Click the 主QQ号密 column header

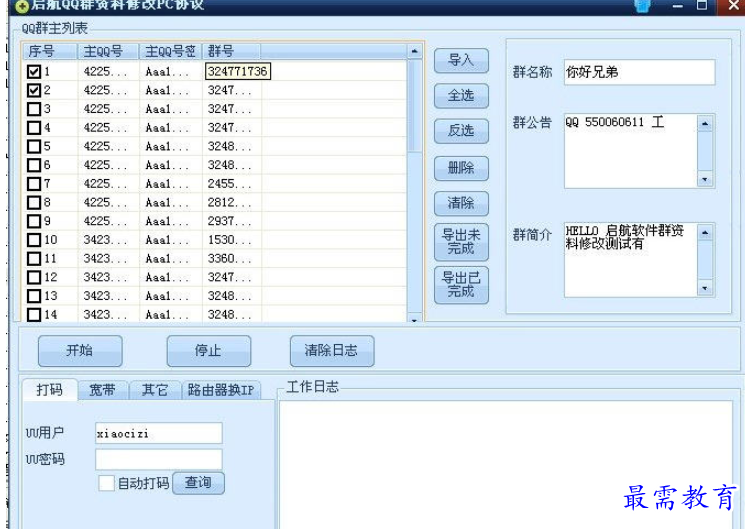(171, 51)
